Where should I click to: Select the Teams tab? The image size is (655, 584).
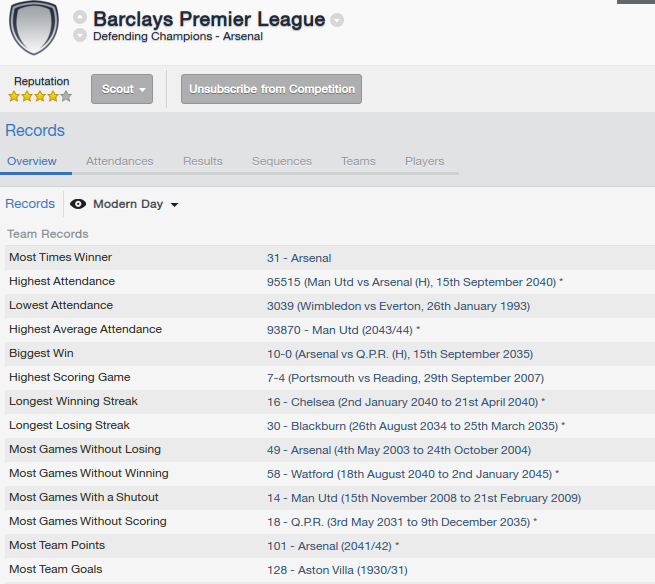(x=358, y=161)
